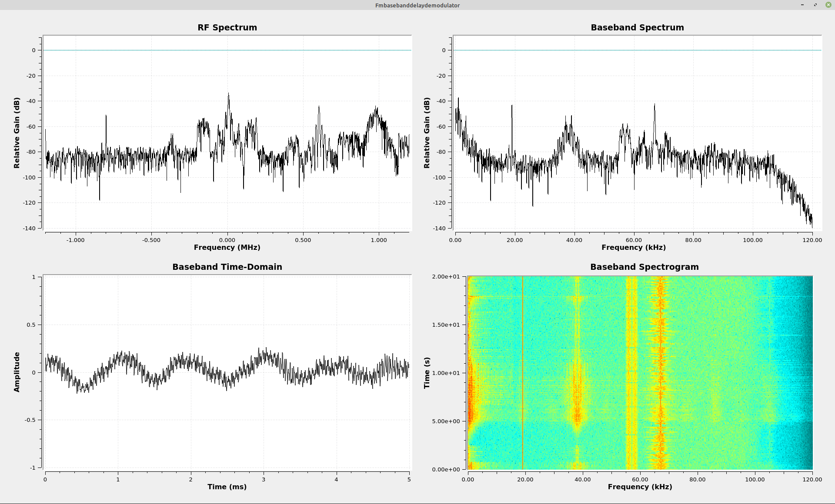Click the spectrogram Time (s) axis label
The image size is (835, 504).
427,373
